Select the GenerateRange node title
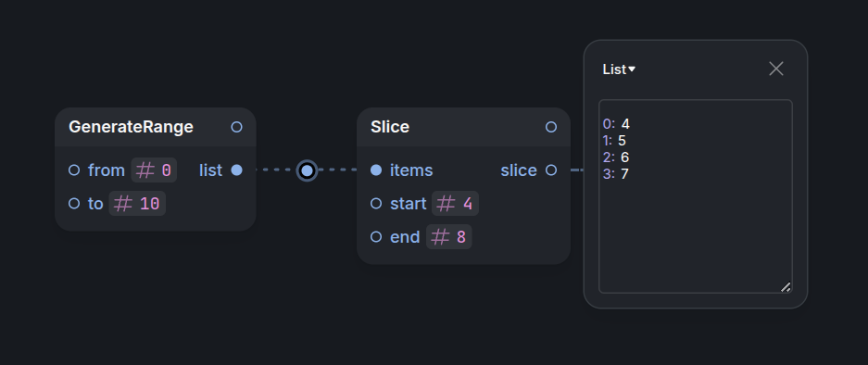 [x=131, y=127]
